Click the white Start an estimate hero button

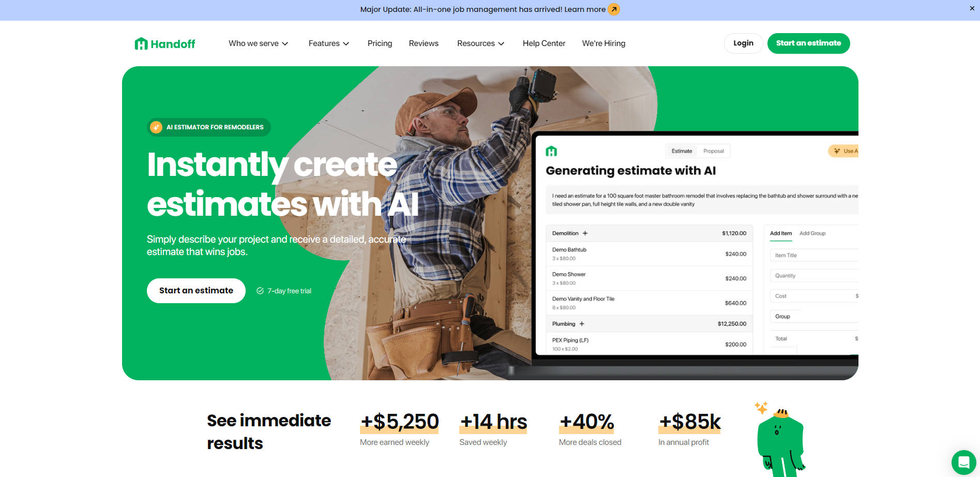(196, 291)
